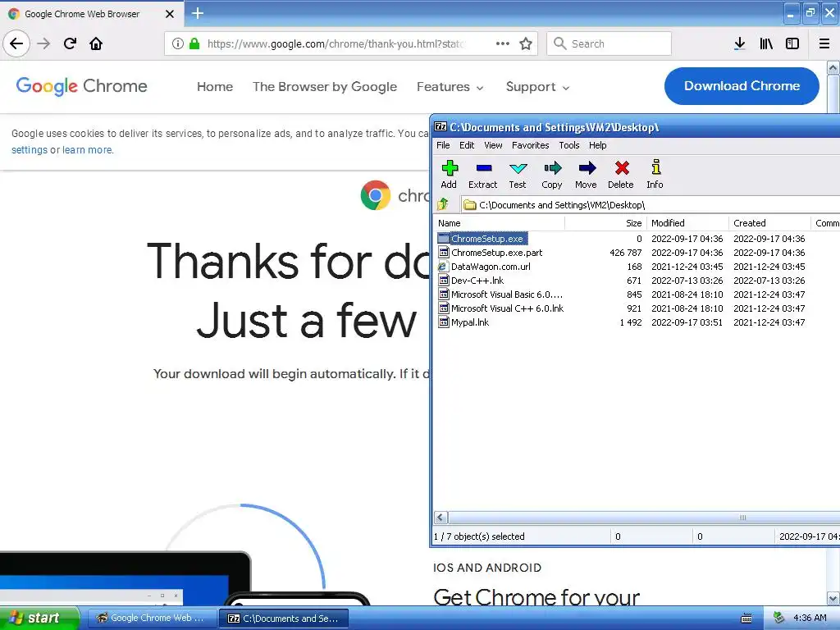Click the browser forward arrow

coord(43,43)
